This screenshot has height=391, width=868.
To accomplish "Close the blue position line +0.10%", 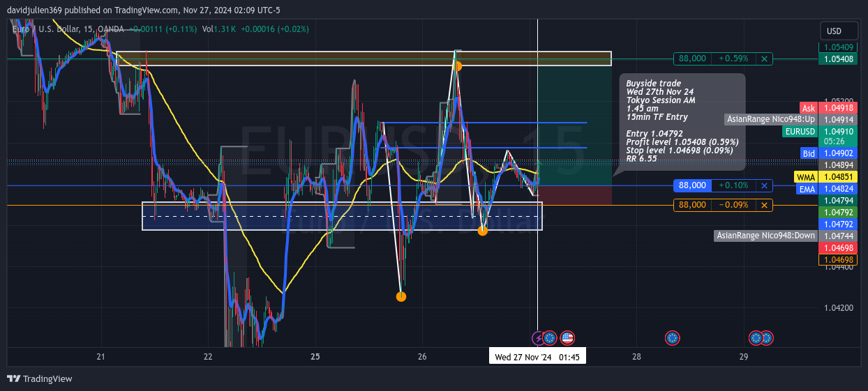I will click(x=765, y=185).
